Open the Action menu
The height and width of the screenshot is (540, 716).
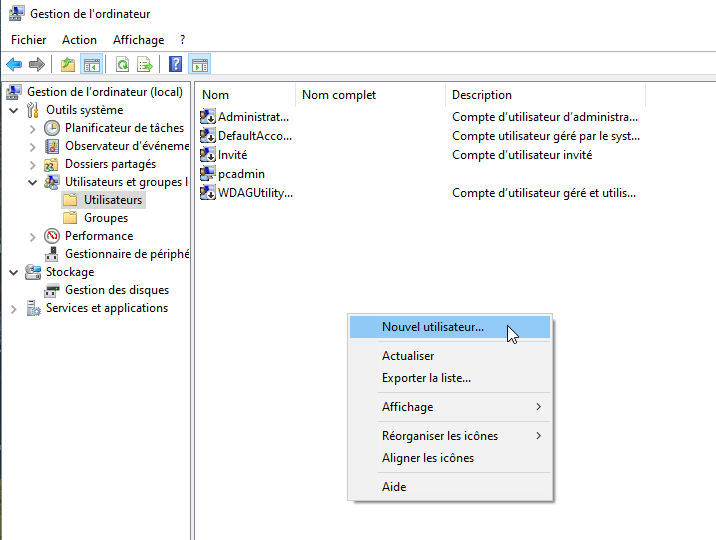click(79, 40)
